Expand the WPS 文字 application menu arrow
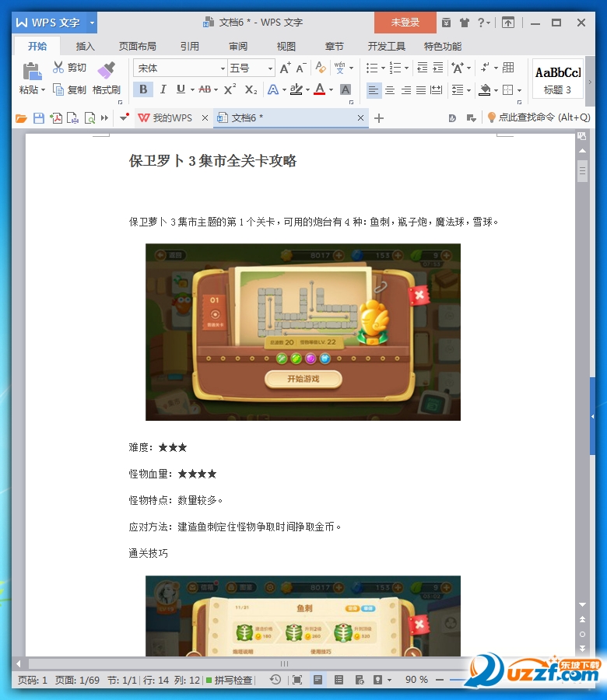This screenshot has width=607, height=700. [x=92, y=23]
